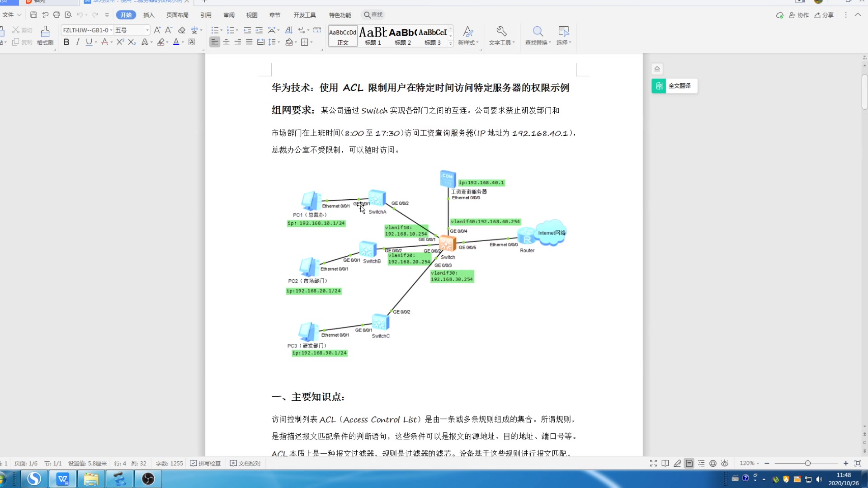Click the Distributed alignment icon
The image size is (868, 488).
260,42
